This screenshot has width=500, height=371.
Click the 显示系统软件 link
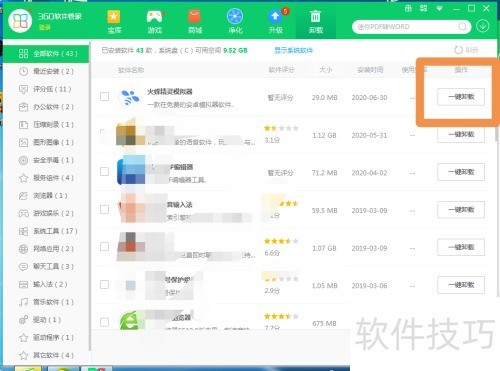coord(293,50)
